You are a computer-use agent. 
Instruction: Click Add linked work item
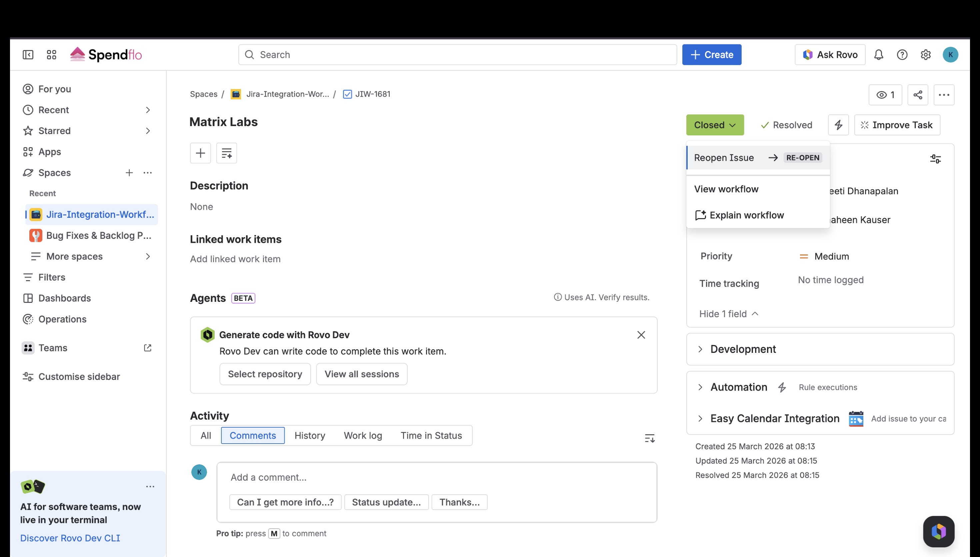pos(235,259)
